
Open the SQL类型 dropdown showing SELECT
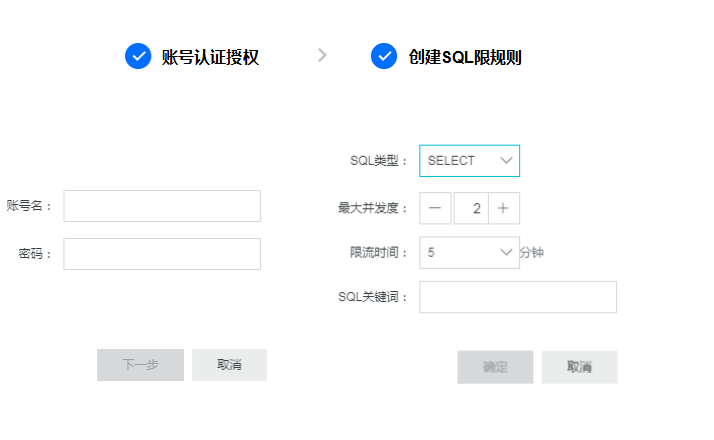469,160
